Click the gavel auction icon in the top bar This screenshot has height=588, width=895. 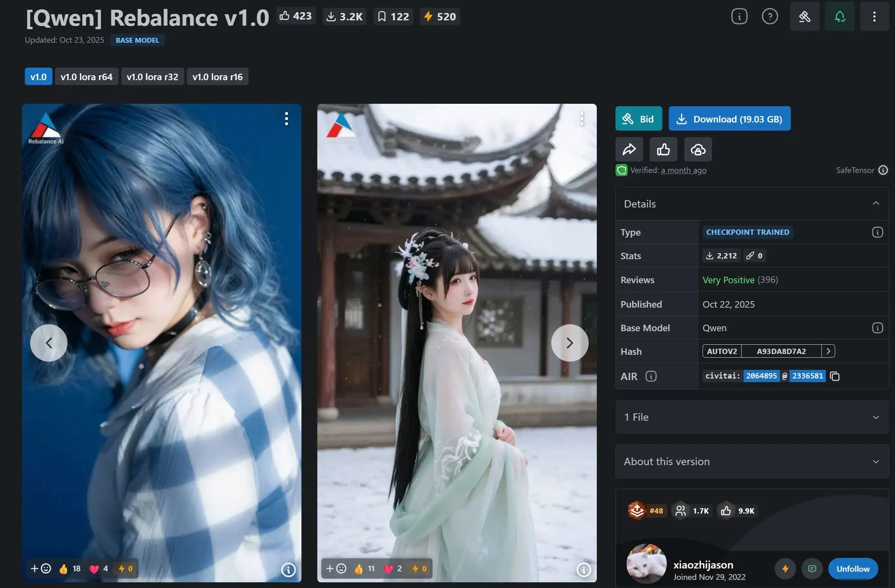(x=804, y=16)
